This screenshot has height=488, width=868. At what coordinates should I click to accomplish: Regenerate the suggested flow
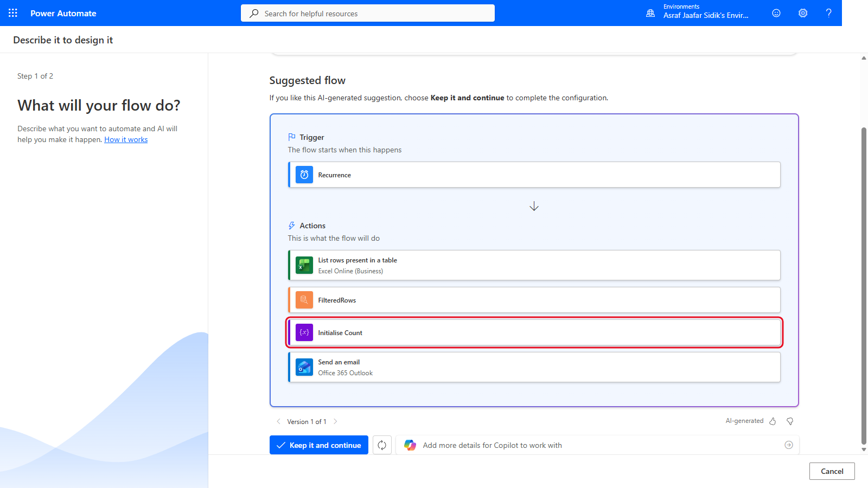pyautogui.click(x=382, y=445)
